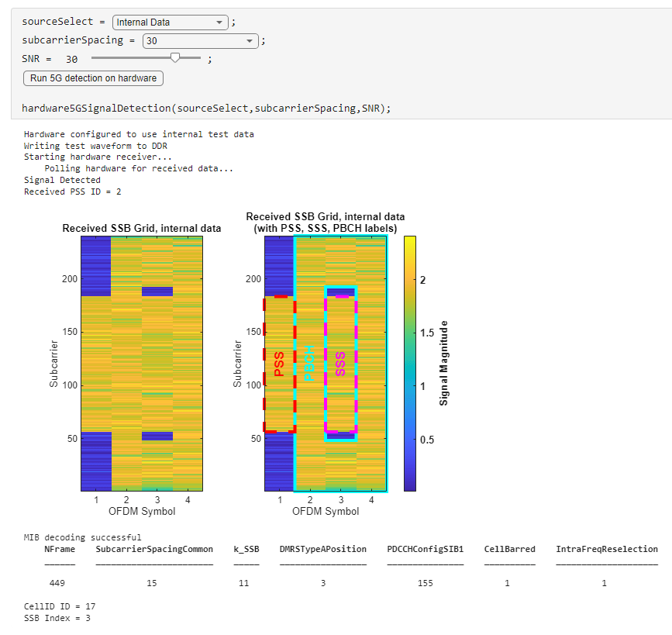672x635 pixels.
Task: Click the red PSS label
Action: click(279, 364)
